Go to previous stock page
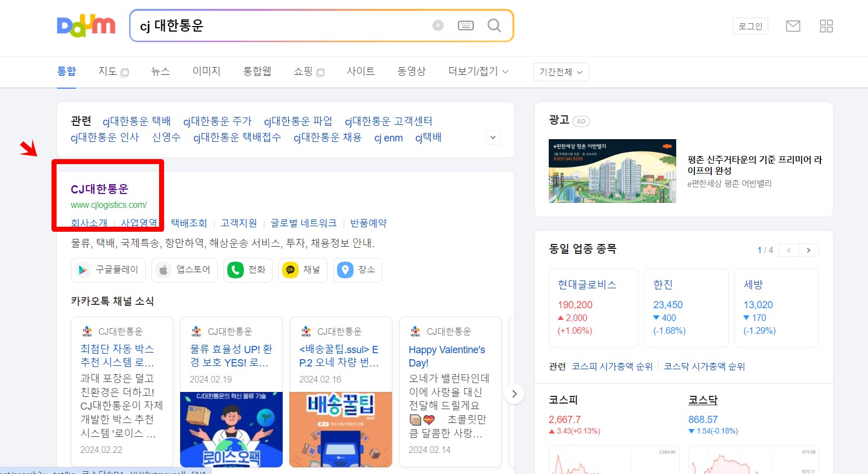The image size is (868, 474). 789,250
